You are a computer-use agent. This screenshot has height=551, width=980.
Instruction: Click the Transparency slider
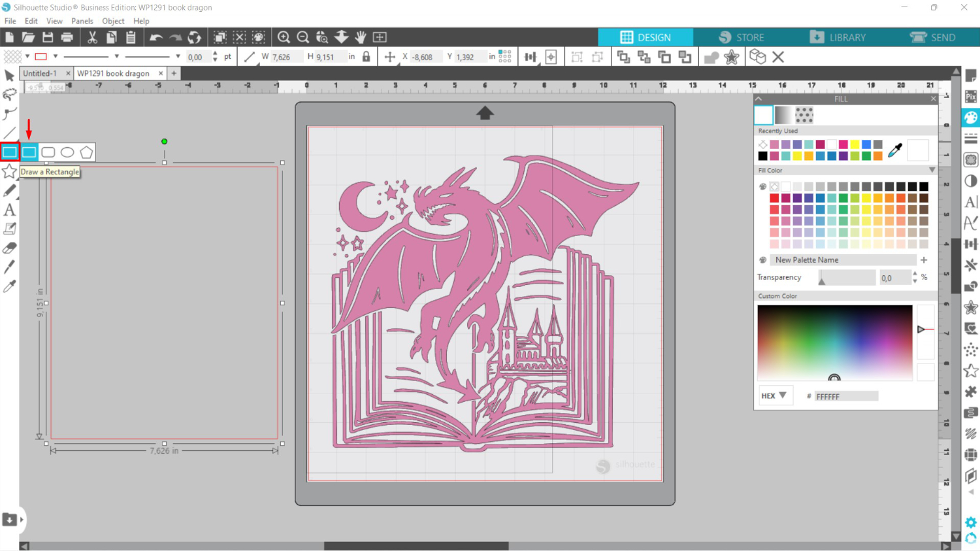point(847,278)
